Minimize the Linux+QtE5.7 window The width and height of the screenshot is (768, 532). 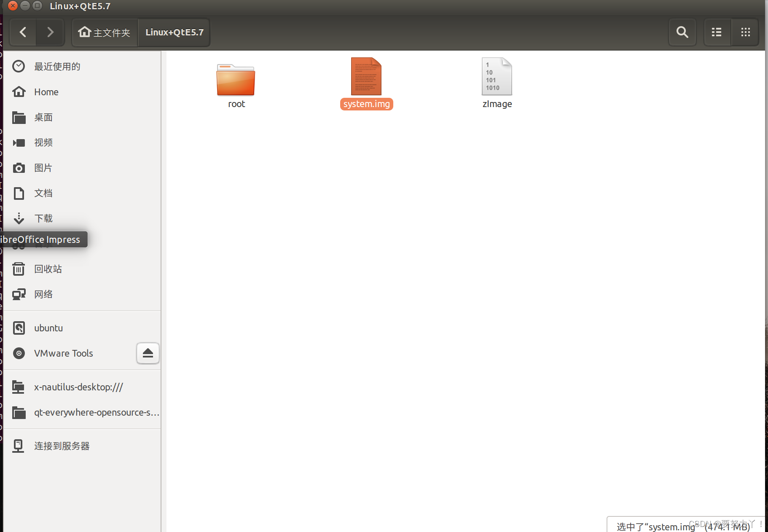point(25,6)
